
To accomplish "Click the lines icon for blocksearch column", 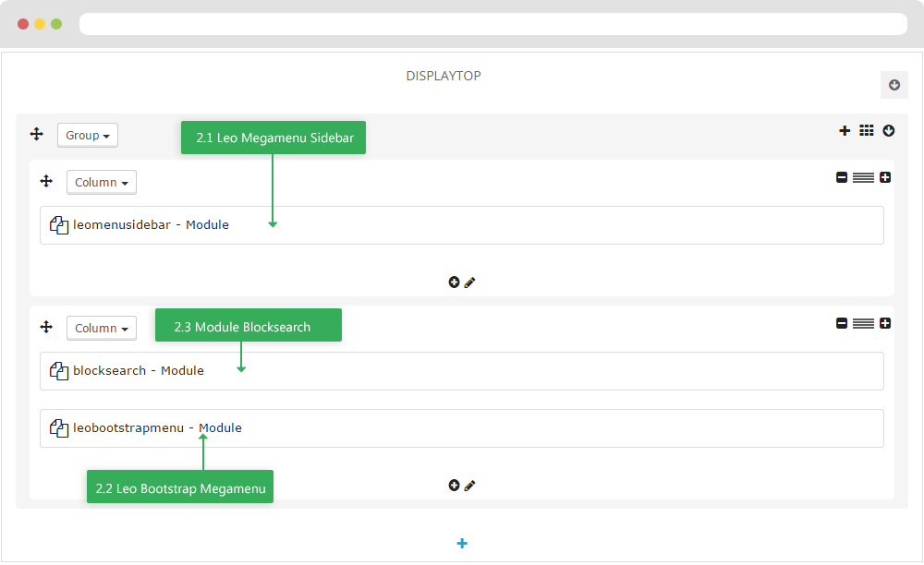I will (863, 324).
